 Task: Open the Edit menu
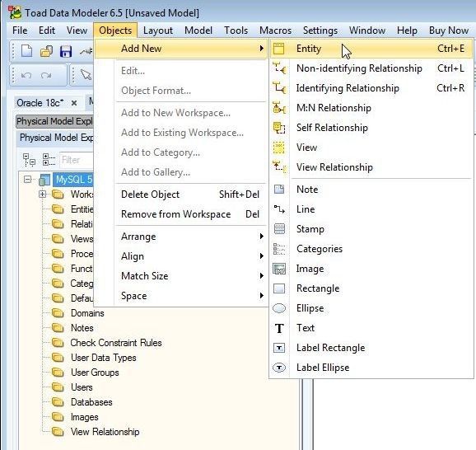47,30
